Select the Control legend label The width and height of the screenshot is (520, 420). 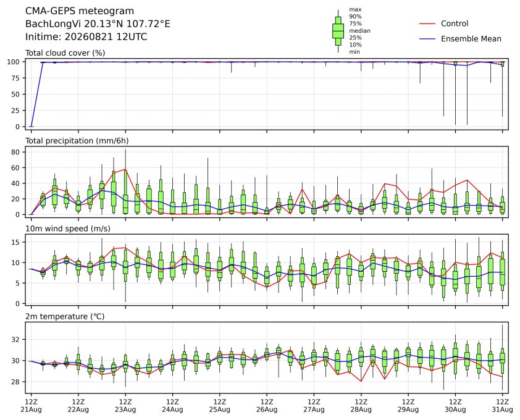point(455,23)
